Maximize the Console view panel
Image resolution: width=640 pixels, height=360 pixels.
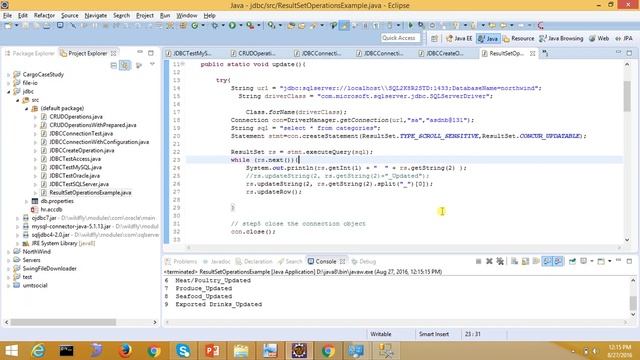629,261
